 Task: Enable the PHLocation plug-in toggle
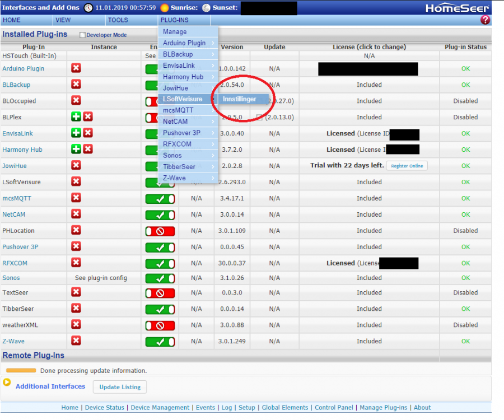[160, 231]
